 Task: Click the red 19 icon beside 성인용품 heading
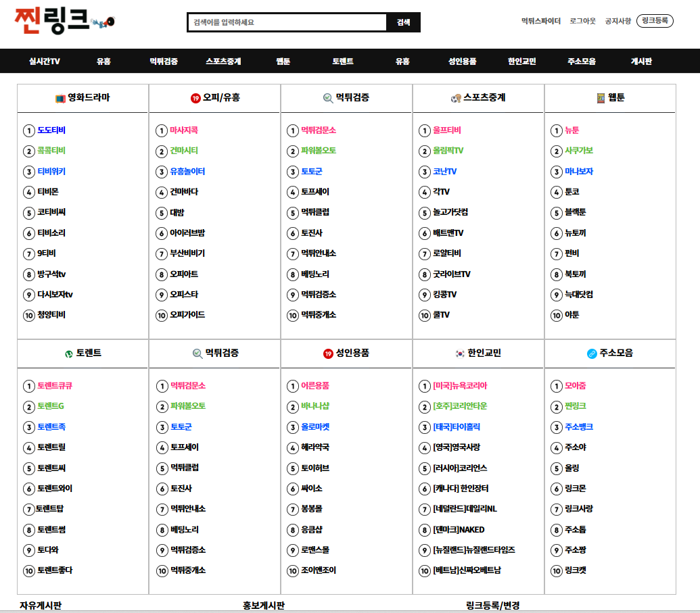click(x=329, y=353)
